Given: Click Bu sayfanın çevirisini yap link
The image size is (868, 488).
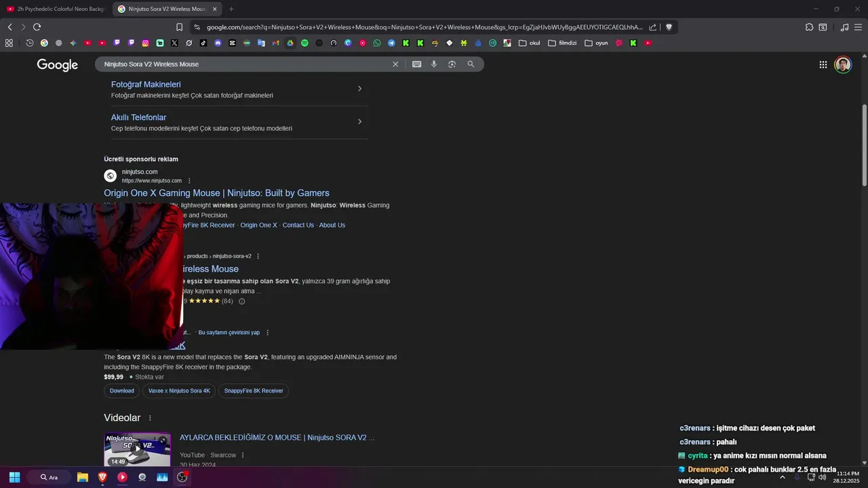Looking at the screenshot, I should [x=229, y=333].
